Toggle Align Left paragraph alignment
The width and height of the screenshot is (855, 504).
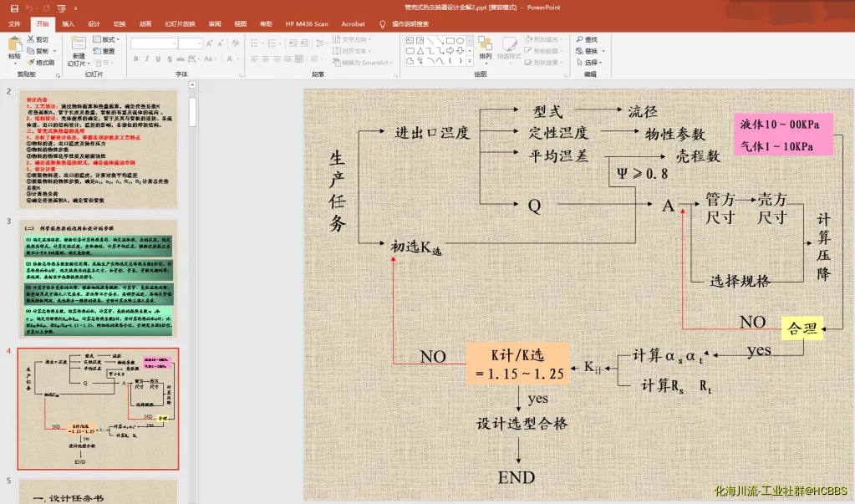point(255,59)
